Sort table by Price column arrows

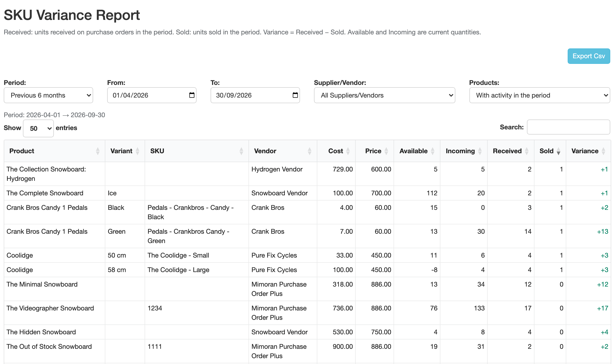(x=386, y=151)
